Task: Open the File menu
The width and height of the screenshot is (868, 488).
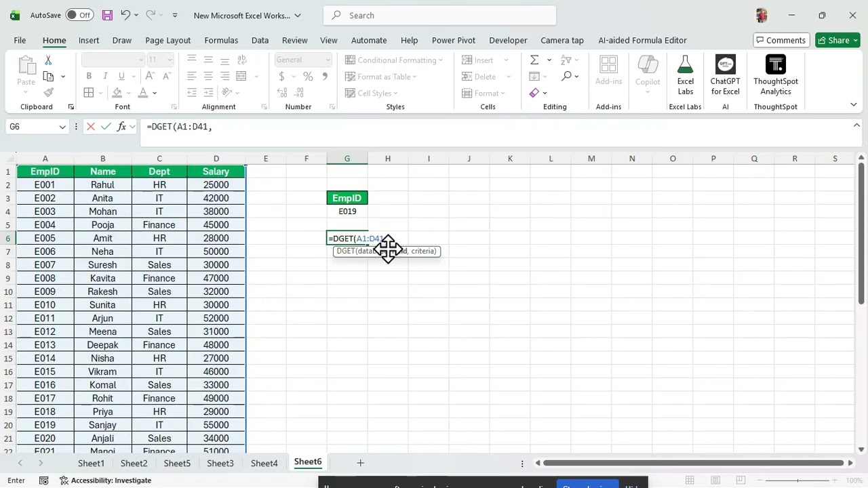Action: tap(20, 40)
